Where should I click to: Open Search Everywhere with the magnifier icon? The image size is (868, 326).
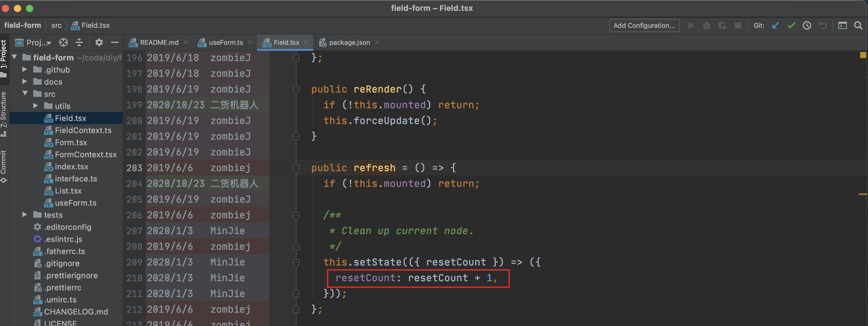[x=858, y=25]
